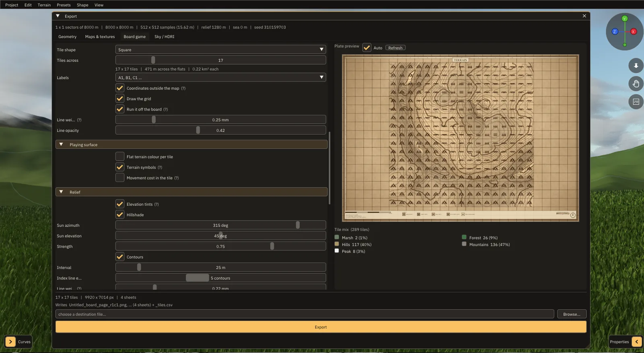Uncheck the Contours checkbox
The image size is (644, 353).
coord(120,257)
